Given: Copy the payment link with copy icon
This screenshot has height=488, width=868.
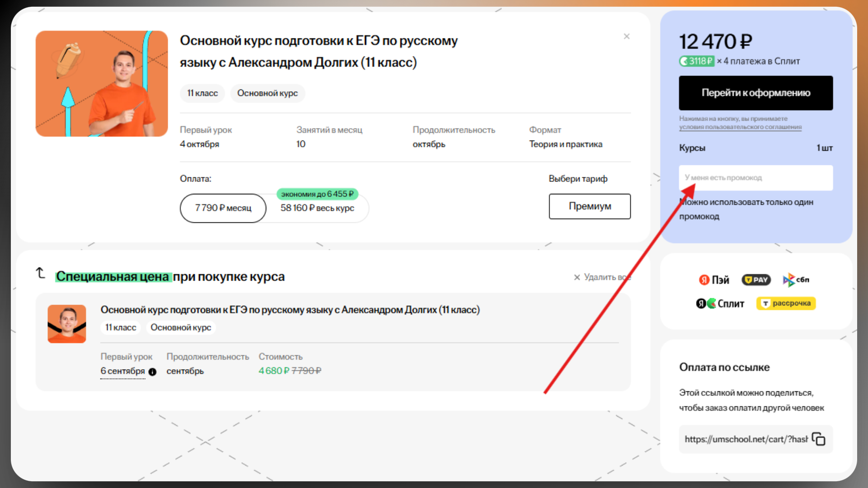Looking at the screenshot, I should pyautogui.click(x=818, y=439).
